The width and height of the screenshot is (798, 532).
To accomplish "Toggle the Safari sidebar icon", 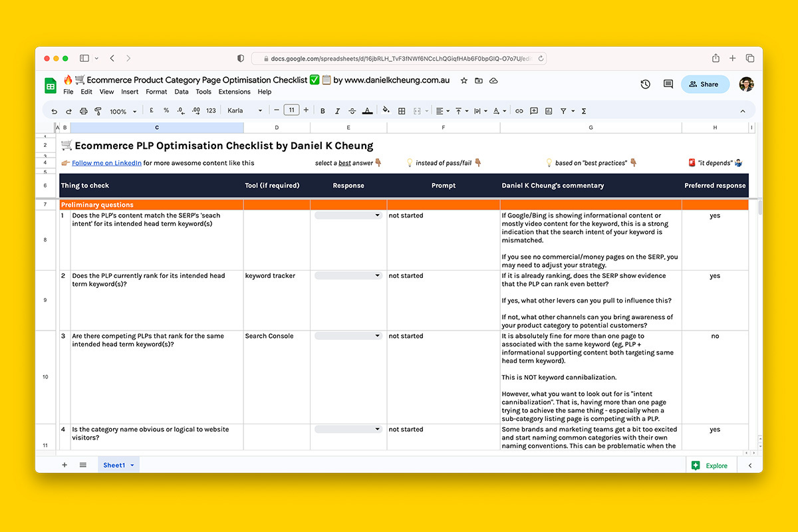I will tap(84, 59).
